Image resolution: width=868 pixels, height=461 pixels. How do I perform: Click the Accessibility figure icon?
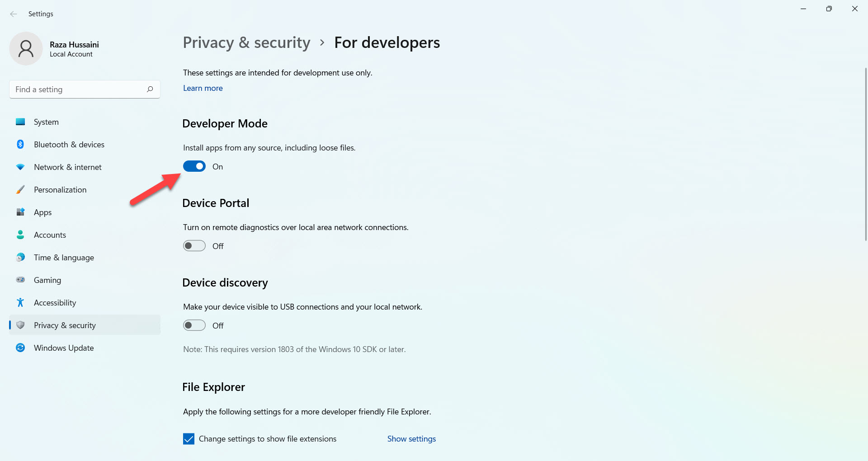[20, 303]
